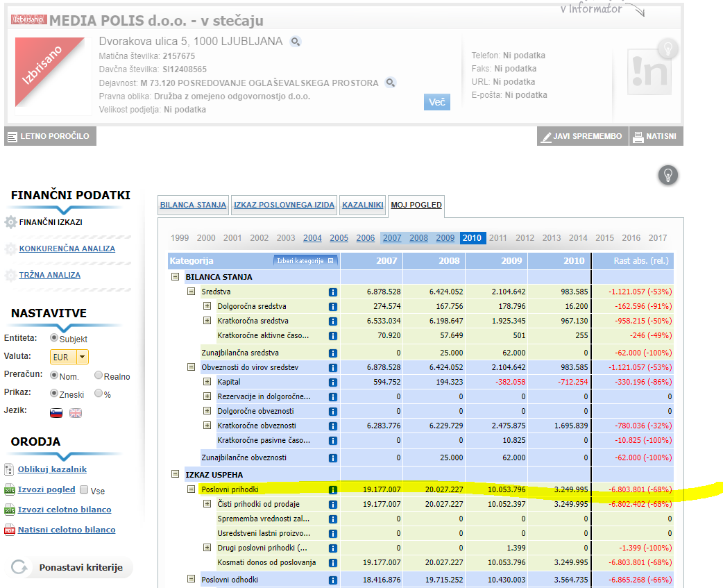
Task: Switch to the KAZALNIKI tab
Action: tap(363, 205)
